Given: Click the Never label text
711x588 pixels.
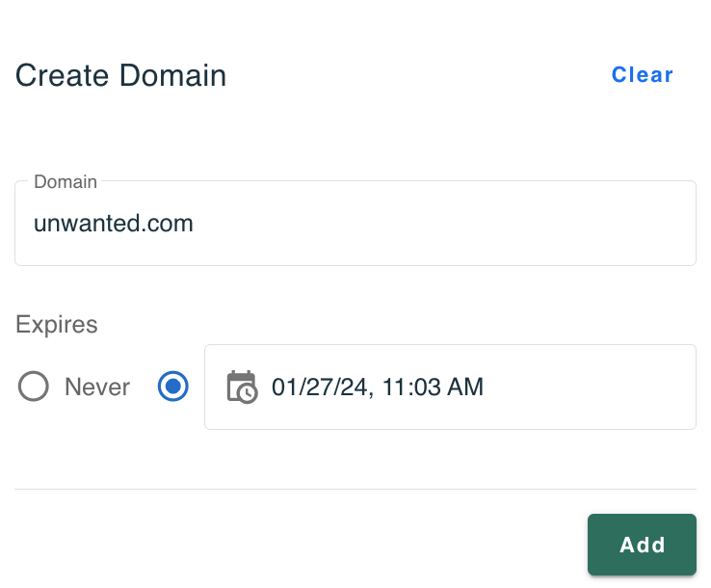Looking at the screenshot, I should [x=97, y=387].
